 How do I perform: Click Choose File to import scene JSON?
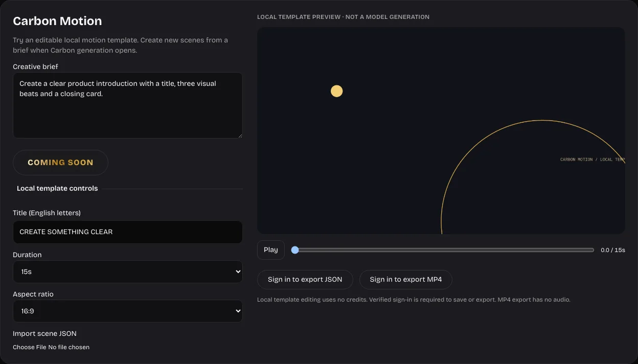[x=30, y=347]
